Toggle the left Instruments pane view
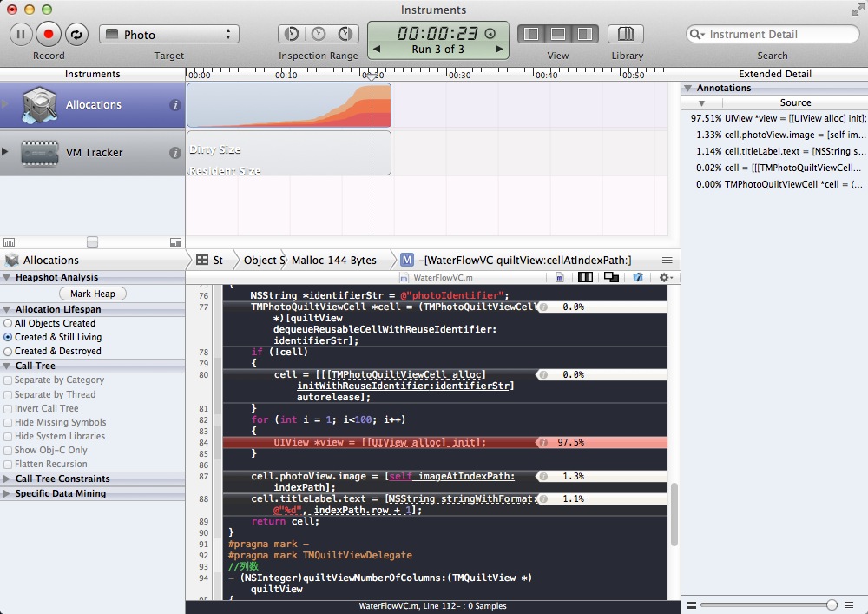The height and width of the screenshot is (614, 868). [x=531, y=35]
